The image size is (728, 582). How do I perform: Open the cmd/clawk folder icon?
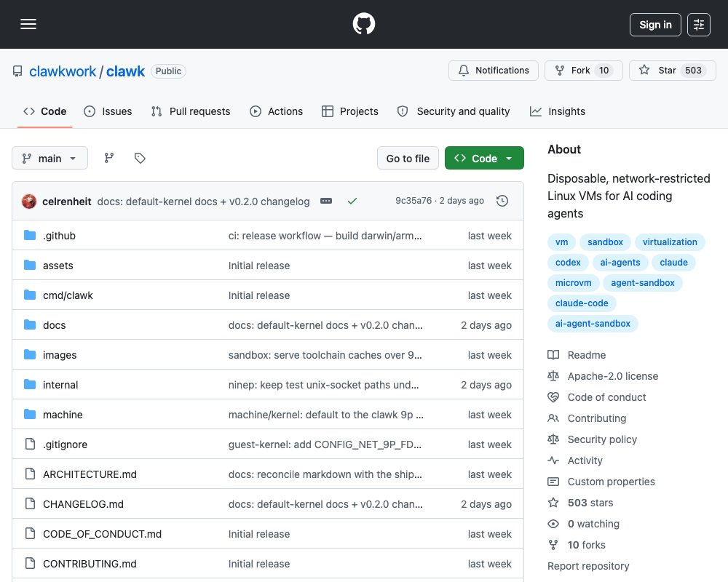point(30,295)
